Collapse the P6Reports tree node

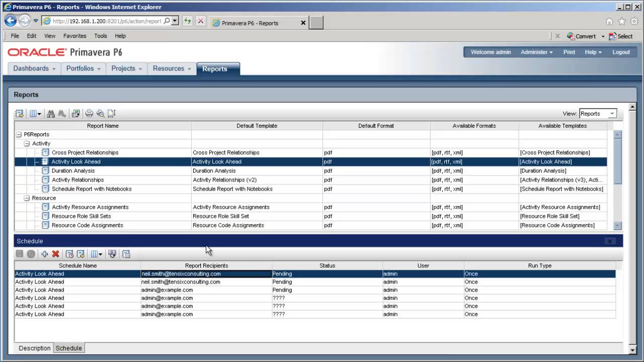pos(19,135)
